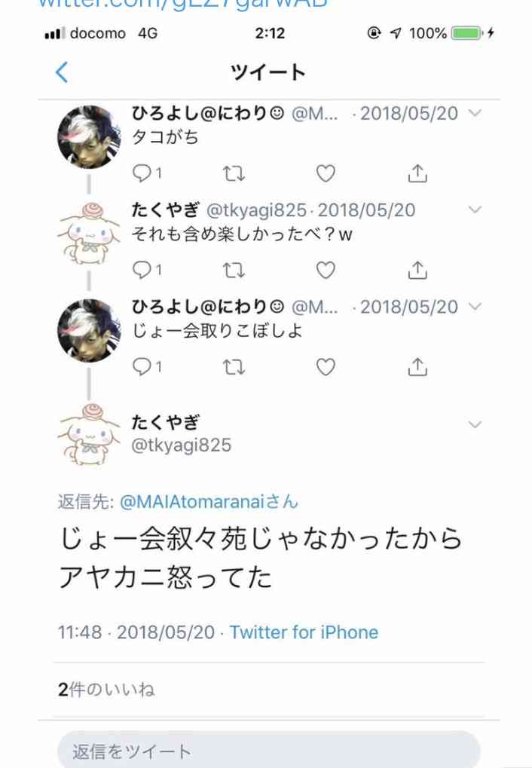
Task: Retweet the それも含め楽しかったべ tweet
Action: tap(234, 270)
